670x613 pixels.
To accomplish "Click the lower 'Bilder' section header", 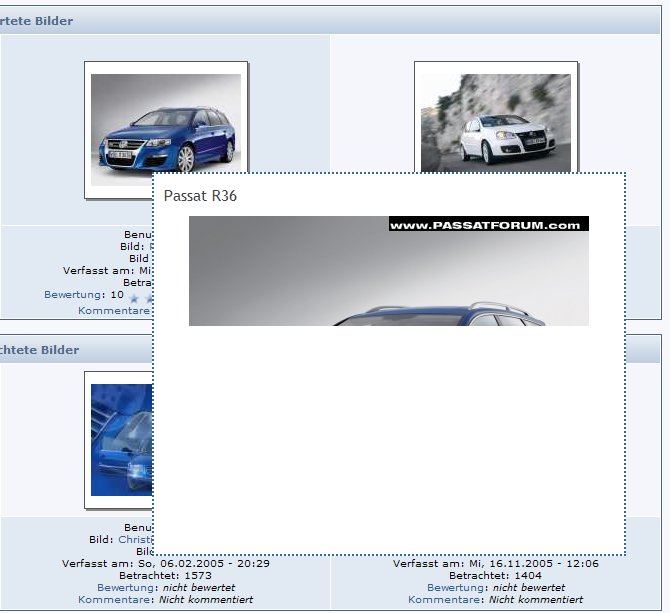I will tap(40, 350).
